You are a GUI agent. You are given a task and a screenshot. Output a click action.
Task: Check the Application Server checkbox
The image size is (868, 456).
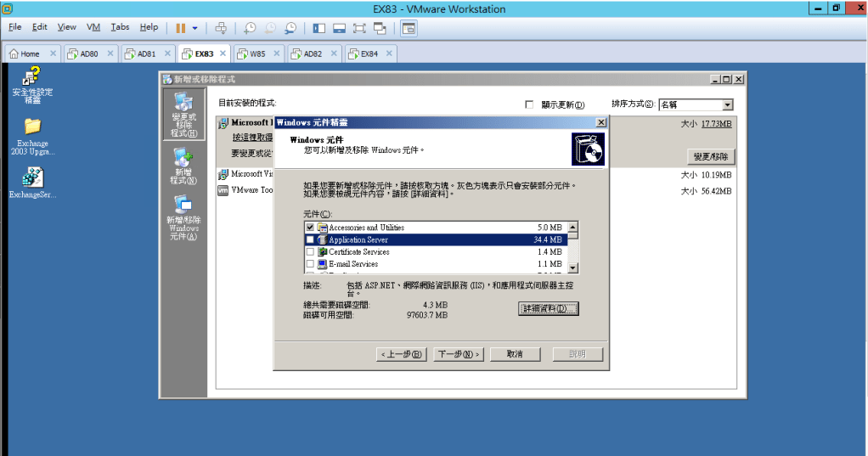[x=310, y=240]
